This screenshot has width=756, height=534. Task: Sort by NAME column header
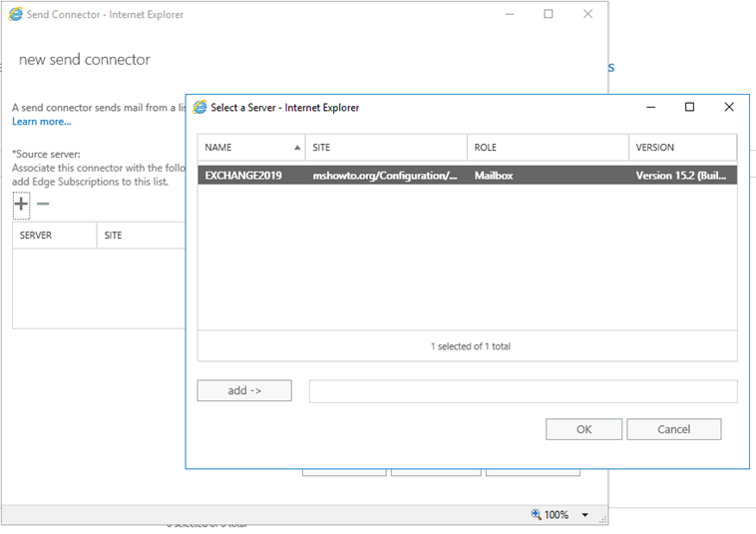tap(251, 147)
